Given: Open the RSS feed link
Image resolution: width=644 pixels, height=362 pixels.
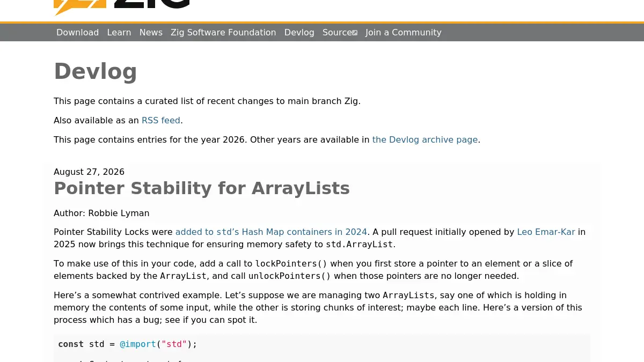Looking at the screenshot, I should point(161,120).
